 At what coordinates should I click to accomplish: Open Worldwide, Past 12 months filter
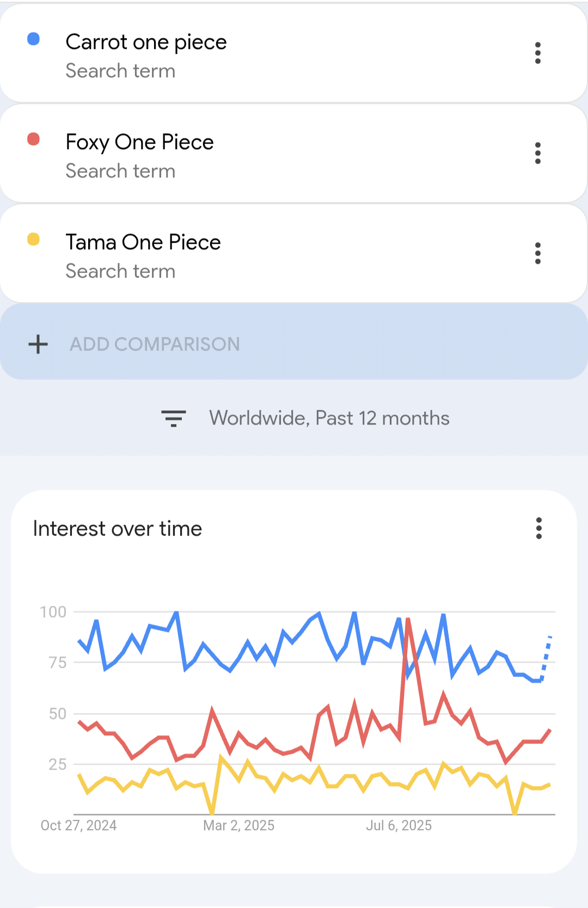pos(329,418)
